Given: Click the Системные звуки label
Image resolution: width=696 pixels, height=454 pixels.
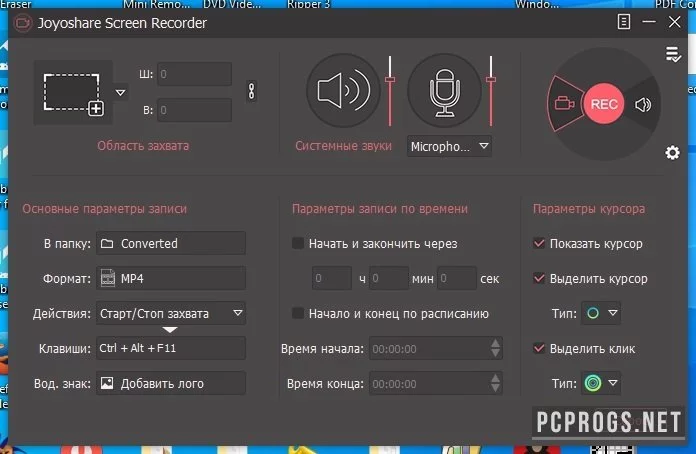Looking at the screenshot, I should [343, 146].
